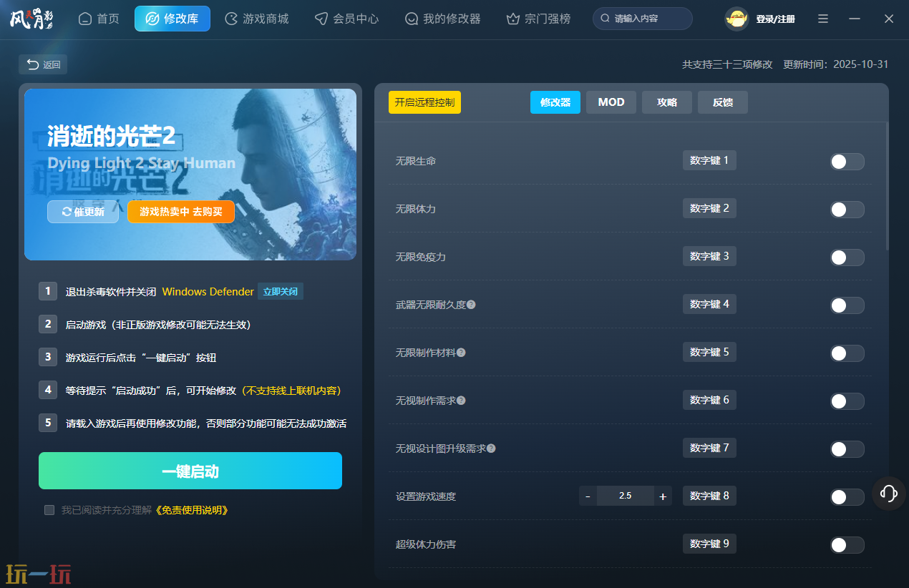Open customer service headset icon

(889, 493)
